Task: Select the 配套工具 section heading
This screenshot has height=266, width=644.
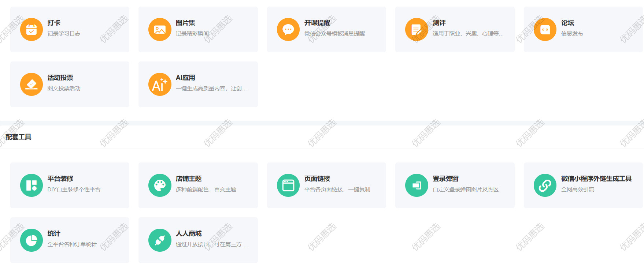Action: coord(18,137)
